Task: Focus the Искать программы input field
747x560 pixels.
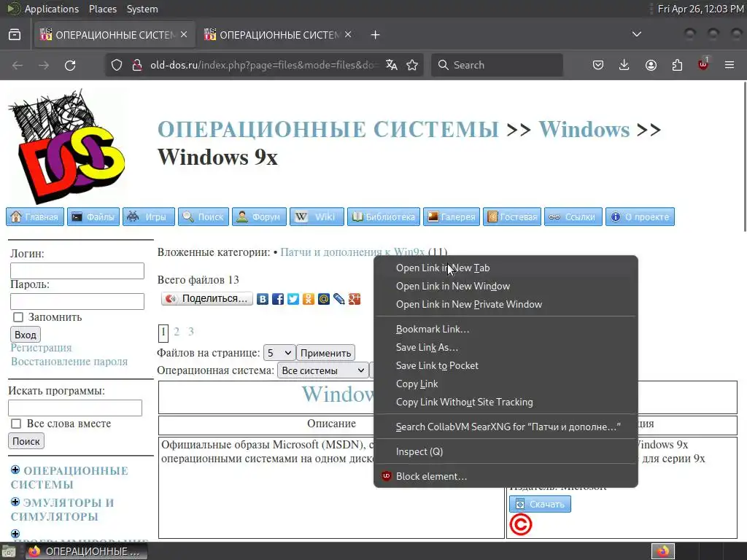Action: tap(75, 408)
